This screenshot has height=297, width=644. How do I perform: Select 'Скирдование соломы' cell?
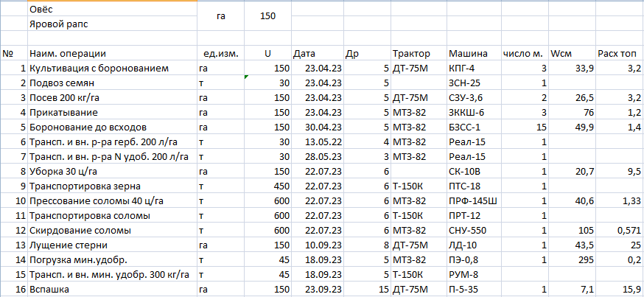[x=113, y=231]
